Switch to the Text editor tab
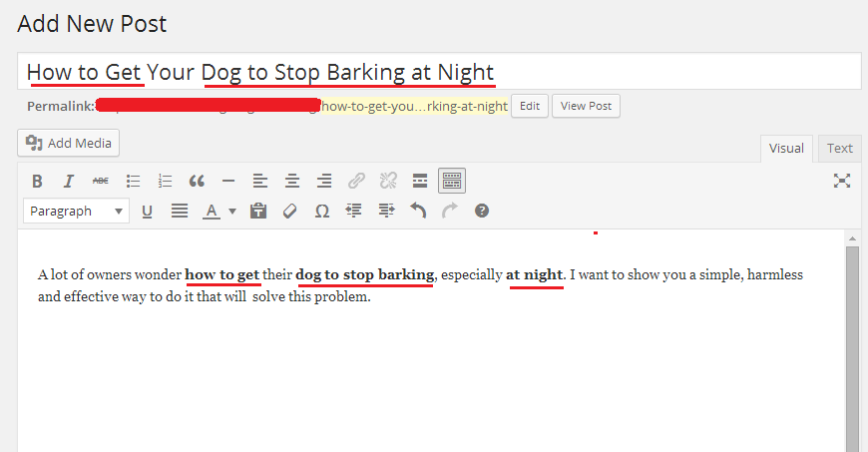The image size is (868, 452). coord(839,149)
